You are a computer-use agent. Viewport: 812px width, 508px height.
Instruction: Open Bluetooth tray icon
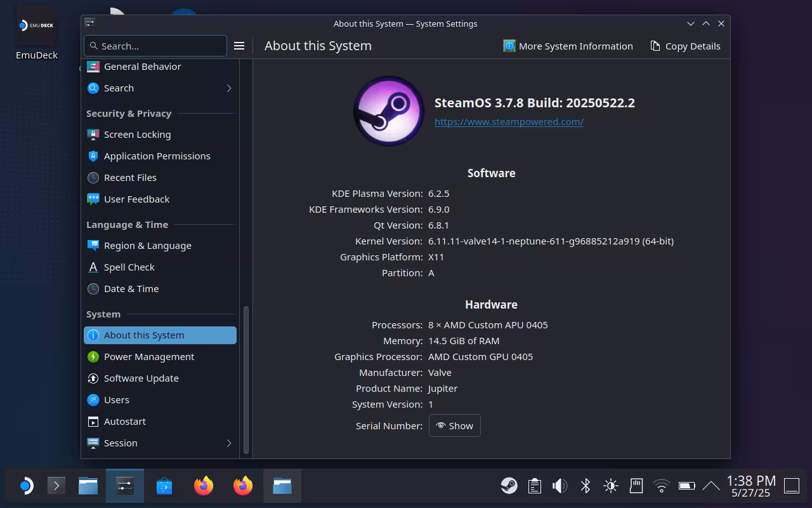click(586, 486)
